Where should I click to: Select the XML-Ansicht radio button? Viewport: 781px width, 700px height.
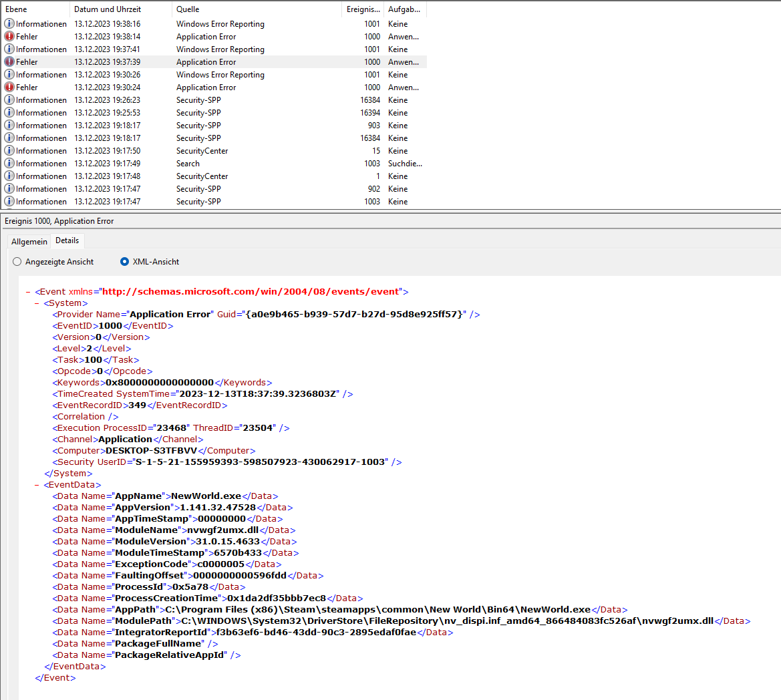[124, 262]
